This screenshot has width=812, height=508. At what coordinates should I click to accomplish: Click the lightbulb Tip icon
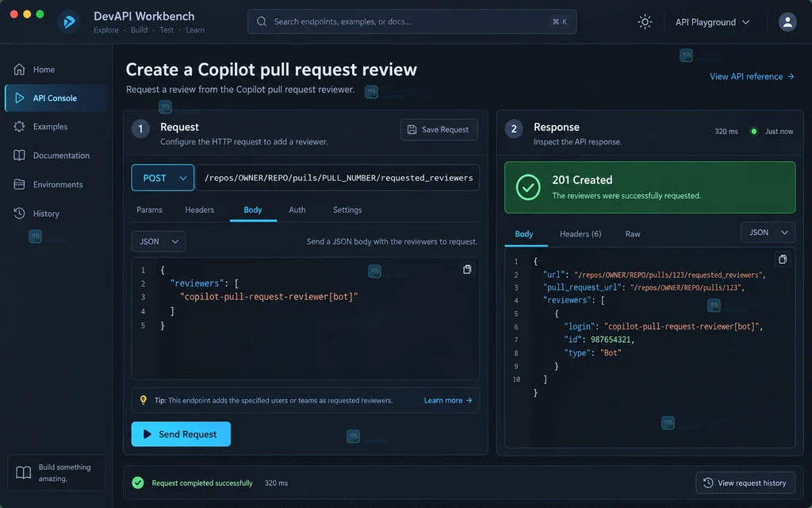point(144,400)
